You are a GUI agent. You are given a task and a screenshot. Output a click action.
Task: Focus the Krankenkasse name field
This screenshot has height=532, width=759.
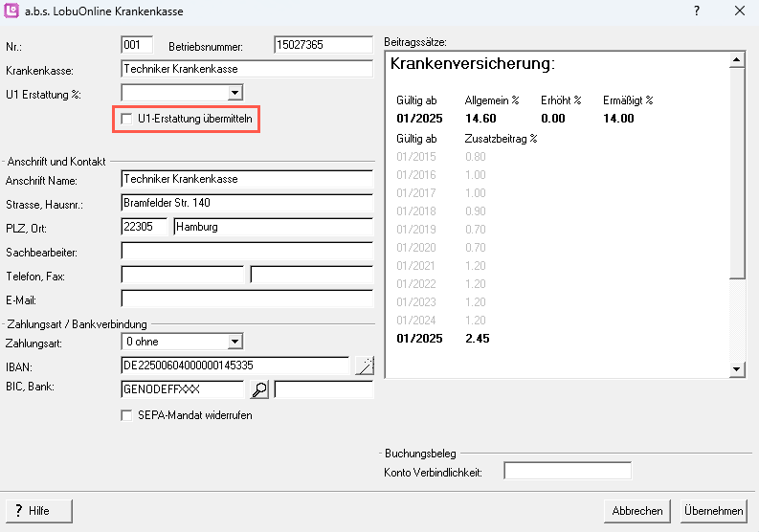pyautogui.click(x=246, y=69)
